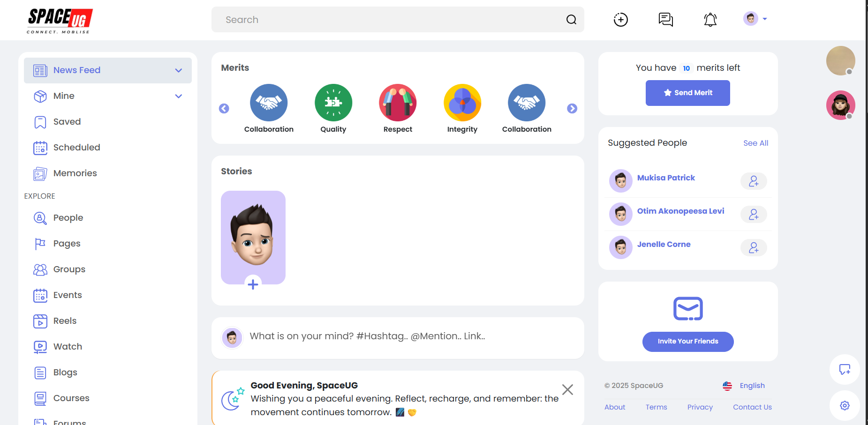Expand the News Feed dropdown chevron
Image resolution: width=868 pixels, height=425 pixels.
tap(178, 70)
